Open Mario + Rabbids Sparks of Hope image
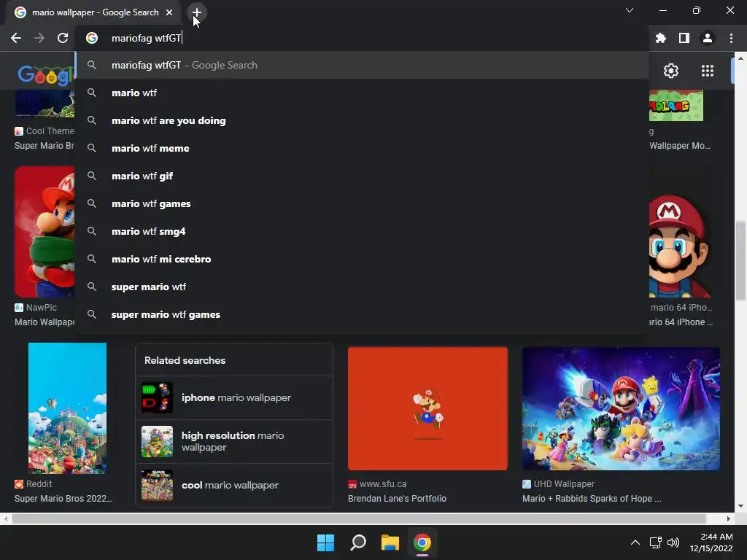 click(622, 408)
